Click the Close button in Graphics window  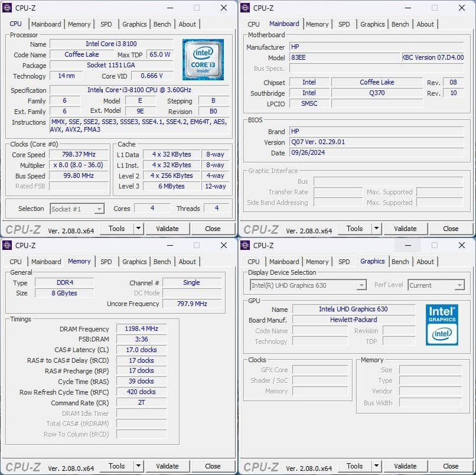451,466
